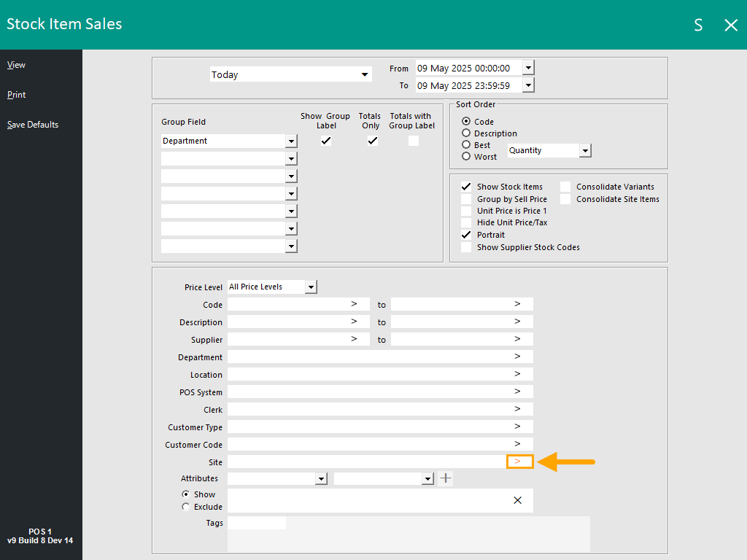This screenshot has height=560, width=747.
Task: Expand the third Group Field dropdown
Action: (291, 176)
